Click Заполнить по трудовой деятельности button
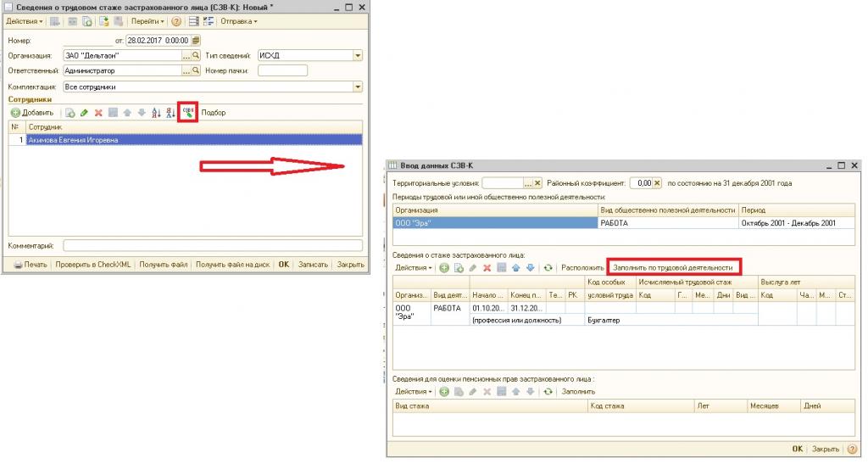868x464 pixels. pyautogui.click(x=673, y=268)
